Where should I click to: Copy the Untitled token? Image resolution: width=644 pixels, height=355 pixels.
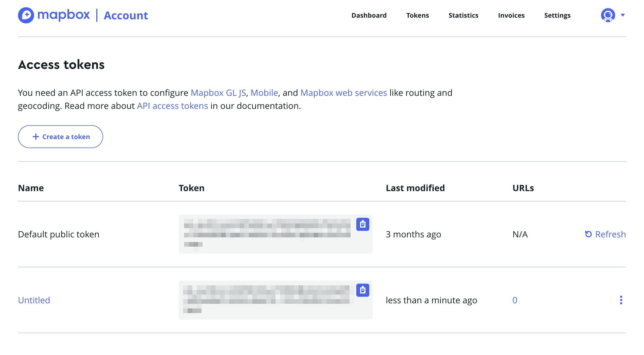[363, 290]
